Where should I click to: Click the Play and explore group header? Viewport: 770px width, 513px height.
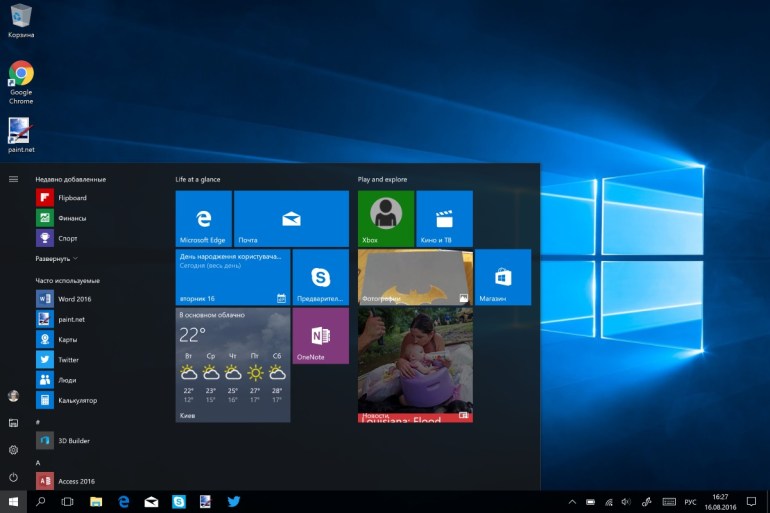[382, 180]
